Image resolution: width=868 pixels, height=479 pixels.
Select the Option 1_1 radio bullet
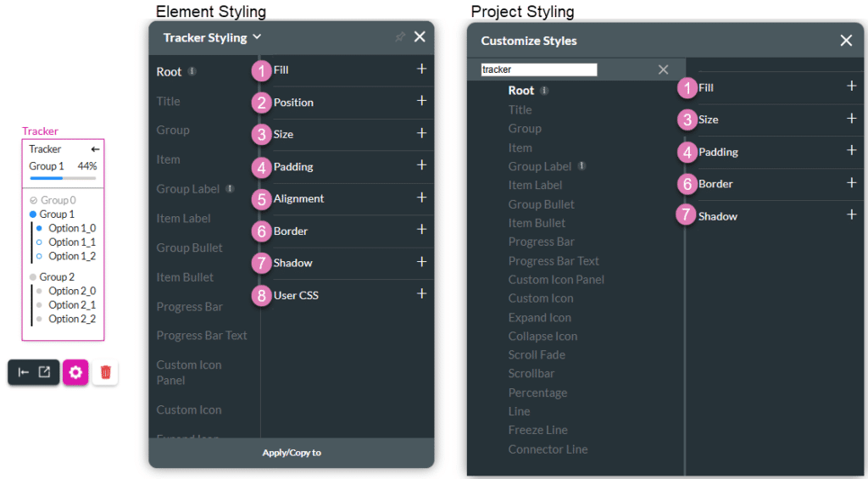tap(39, 242)
